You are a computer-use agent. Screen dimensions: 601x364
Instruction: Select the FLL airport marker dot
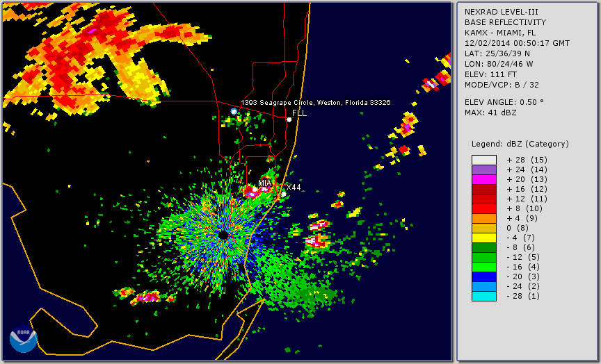(x=289, y=119)
